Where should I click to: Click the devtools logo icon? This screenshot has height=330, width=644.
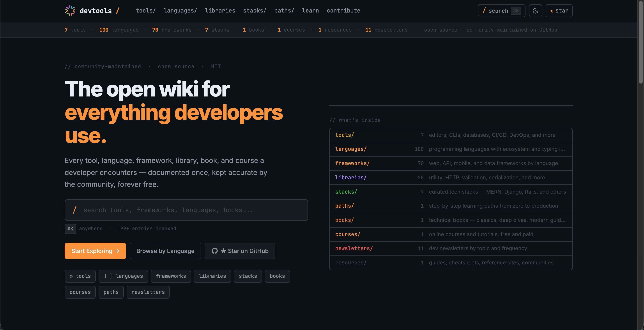pyautogui.click(x=70, y=11)
